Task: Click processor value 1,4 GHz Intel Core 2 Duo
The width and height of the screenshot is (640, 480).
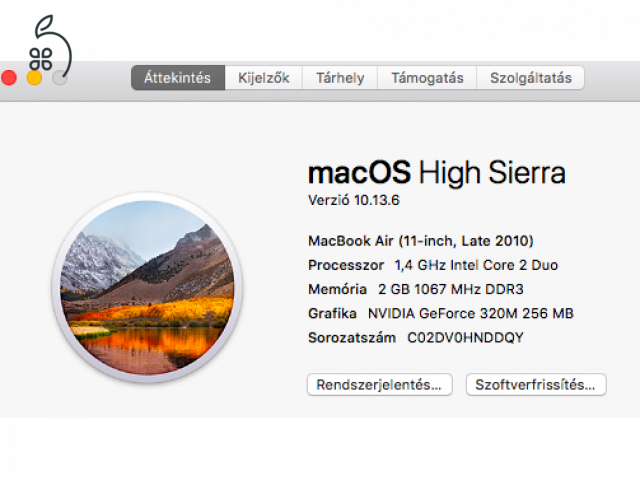Action: point(476,265)
